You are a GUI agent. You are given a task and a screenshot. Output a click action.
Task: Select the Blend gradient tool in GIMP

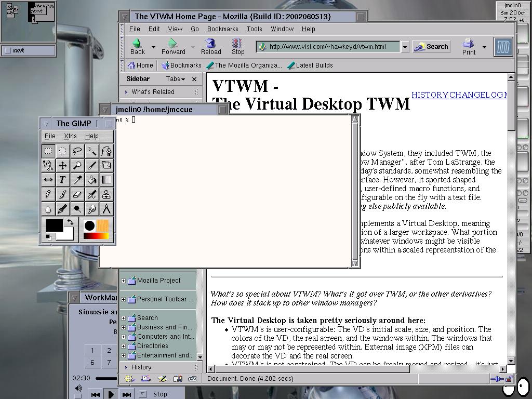[x=106, y=180]
